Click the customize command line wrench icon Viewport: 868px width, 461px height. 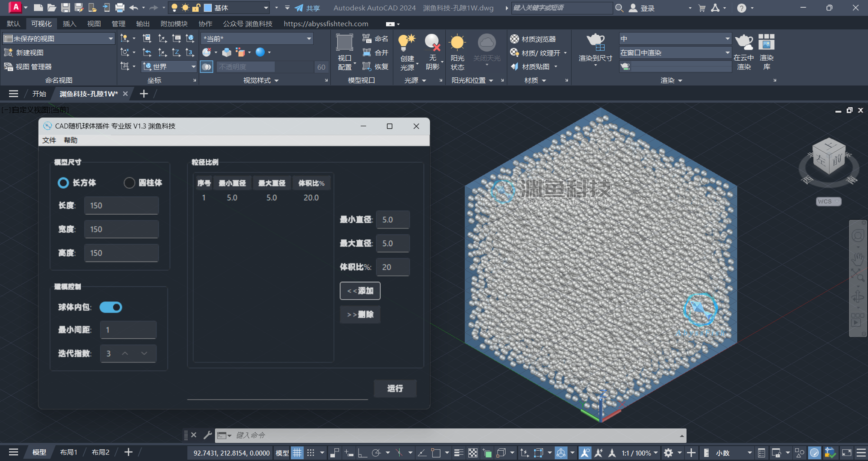point(208,435)
